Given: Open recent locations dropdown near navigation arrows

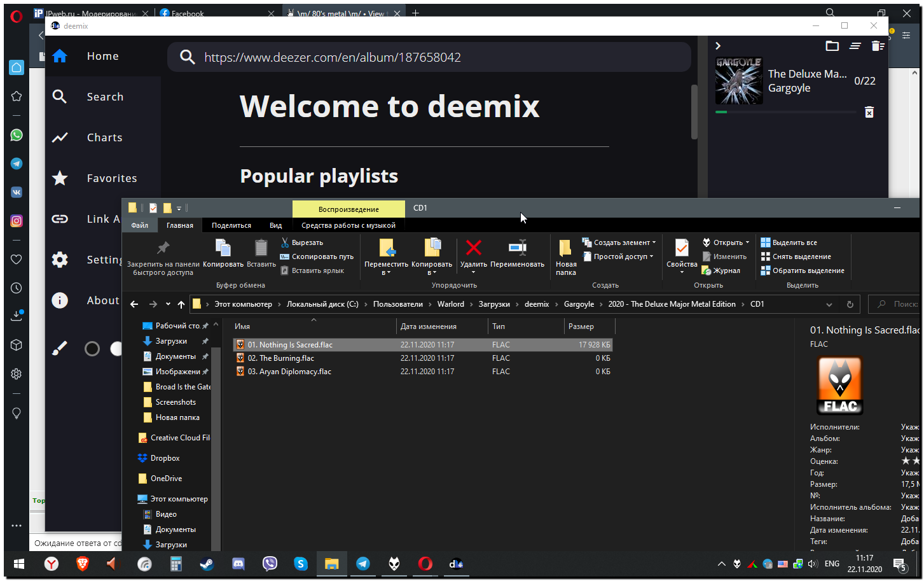Looking at the screenshot, I should pos(168,304).
